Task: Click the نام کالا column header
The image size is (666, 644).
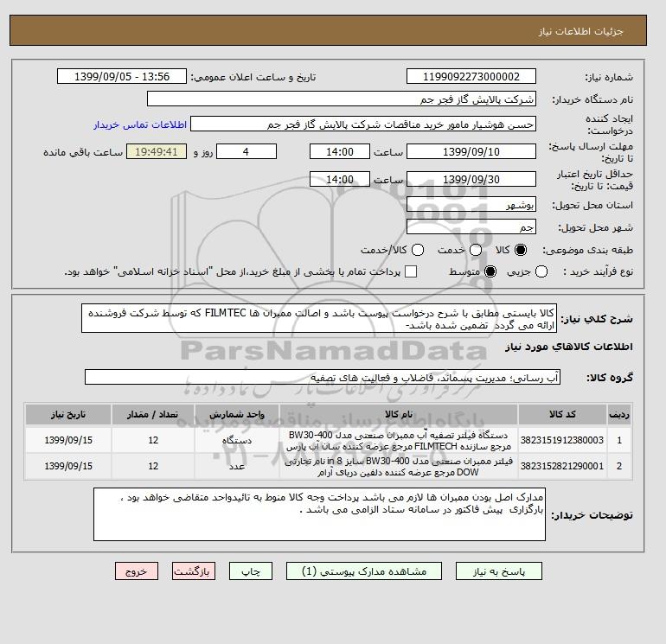Action: point(399,414)
